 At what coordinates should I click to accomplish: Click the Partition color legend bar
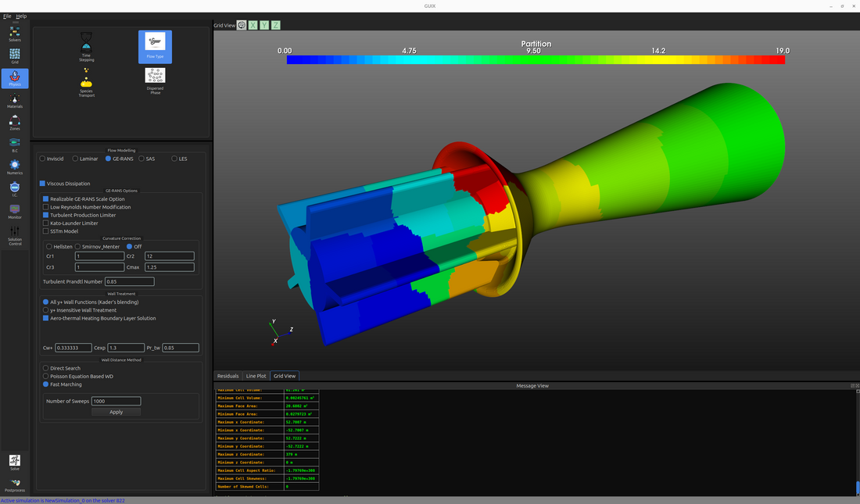coord(536,59)
